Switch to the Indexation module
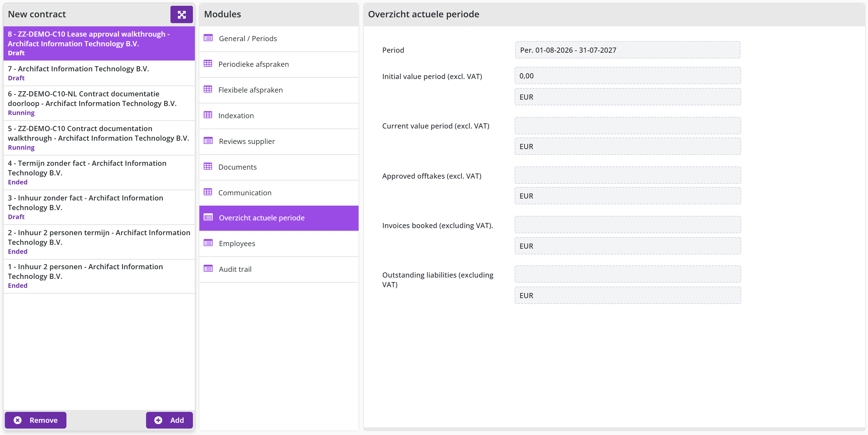868x435 pixels. tap(279, 116)
